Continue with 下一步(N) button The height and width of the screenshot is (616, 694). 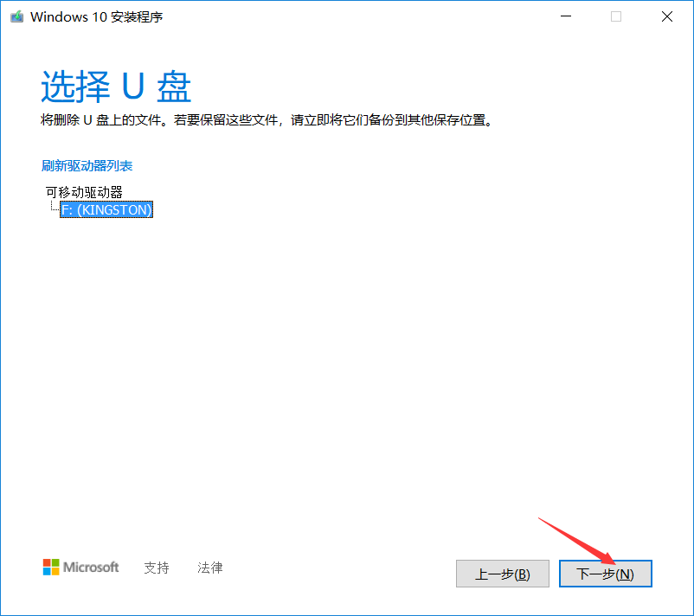(x=606, y=574)
